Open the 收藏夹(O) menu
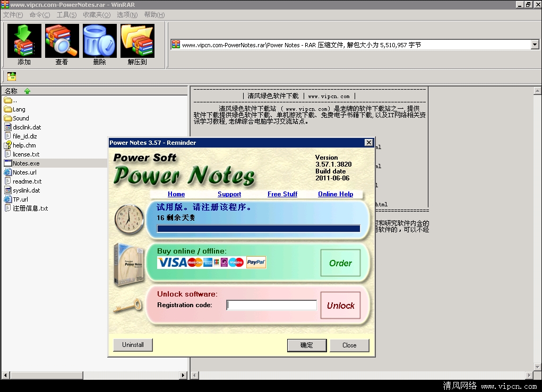542x392 pixels. coord(97,14)
